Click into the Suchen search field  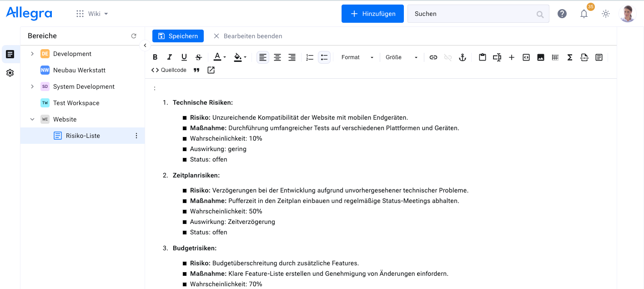click(473, 14)
